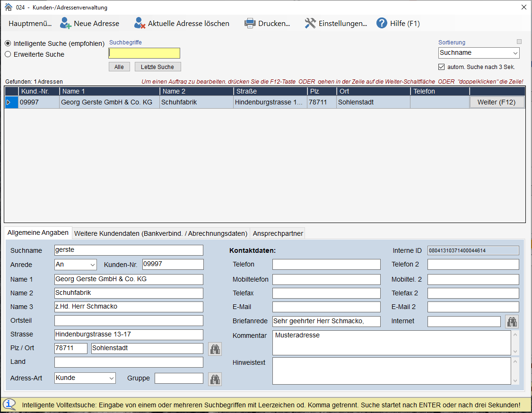Click the Name 1 column header
The width and height of the screenshot is (532, 413).
(109, 91)
